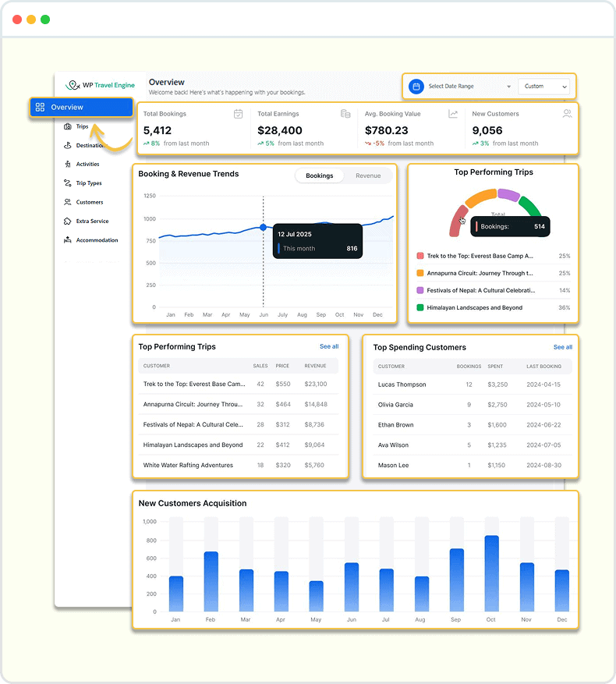Switch the trends chart to Revenue
This screenshot has width=616, height=684.
pos(368,175)
